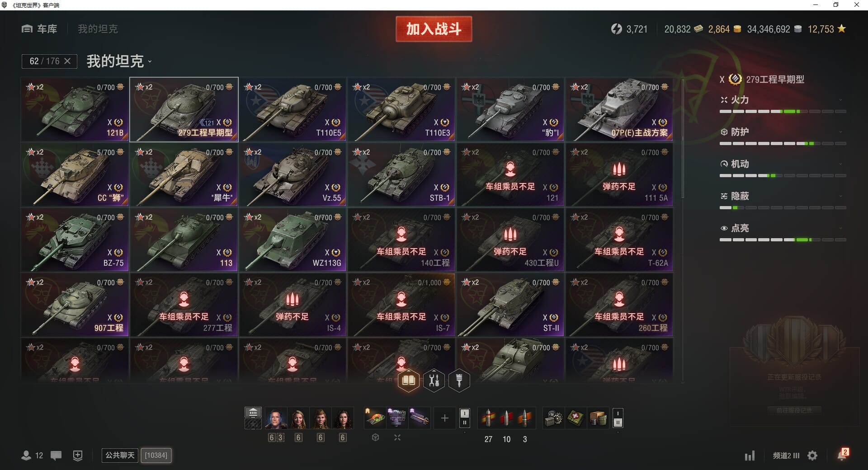Go to the 车库 garage tab
This screenshot has height=470, width=868.
[39, 29]
